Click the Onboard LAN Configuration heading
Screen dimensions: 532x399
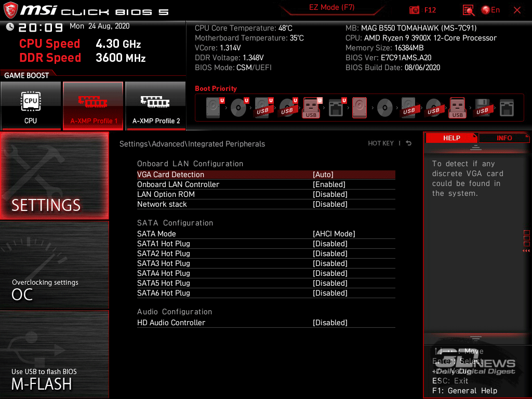pos(190,164)
